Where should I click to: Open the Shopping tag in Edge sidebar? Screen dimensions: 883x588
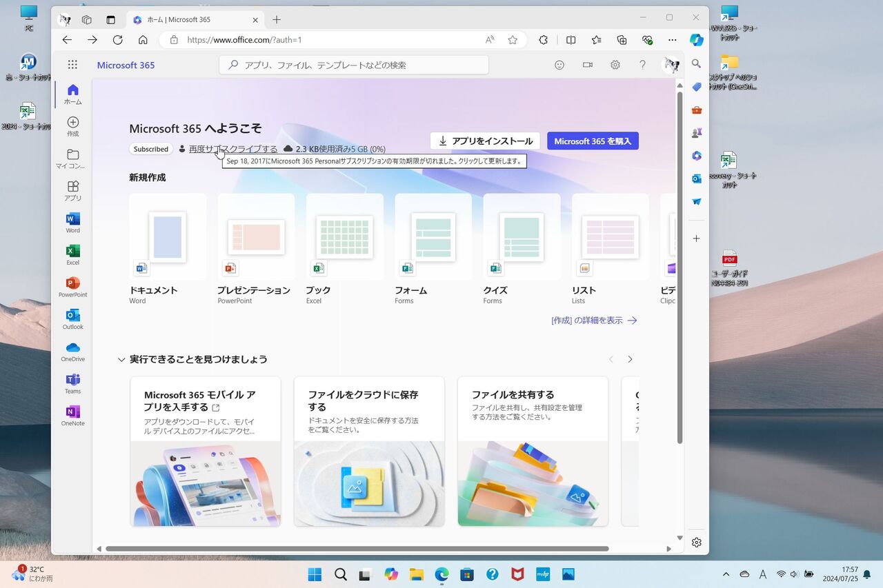click(x=697, y=87)
